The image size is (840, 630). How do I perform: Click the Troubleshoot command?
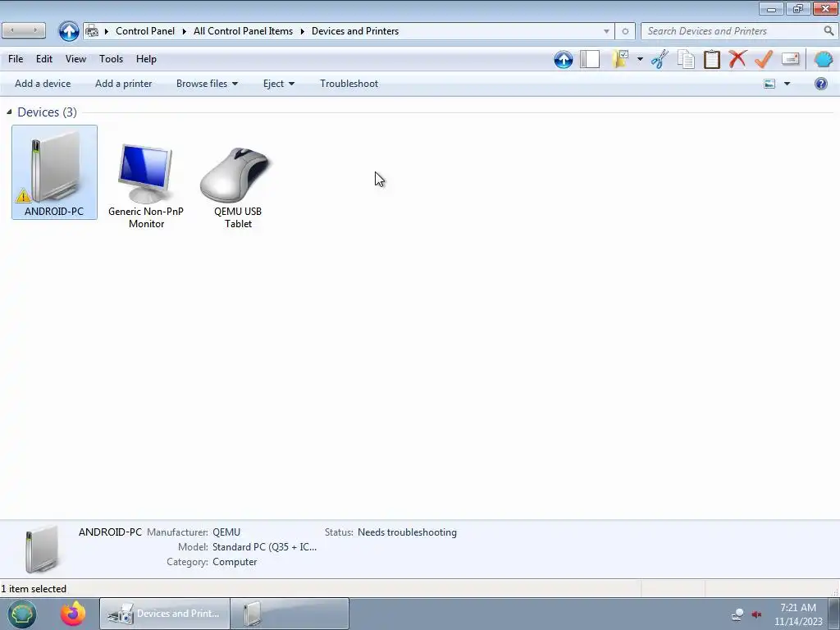click(349, 84)
